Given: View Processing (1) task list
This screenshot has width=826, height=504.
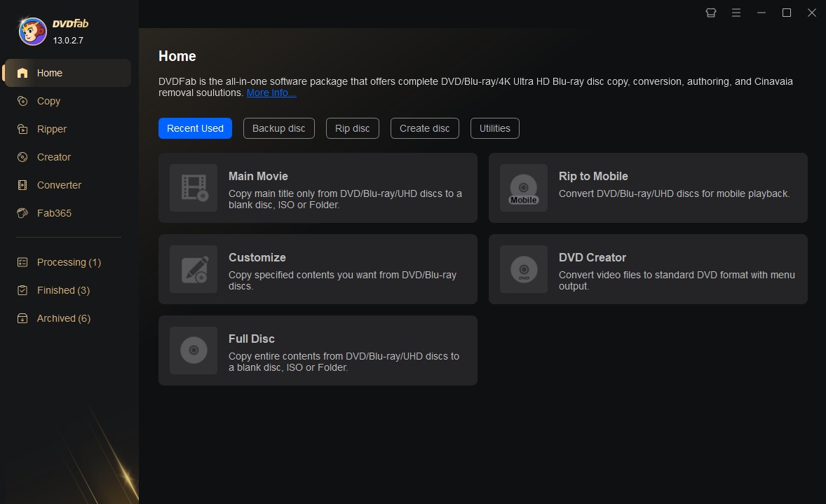Looking at the screenshot, I should click(69, 262).
